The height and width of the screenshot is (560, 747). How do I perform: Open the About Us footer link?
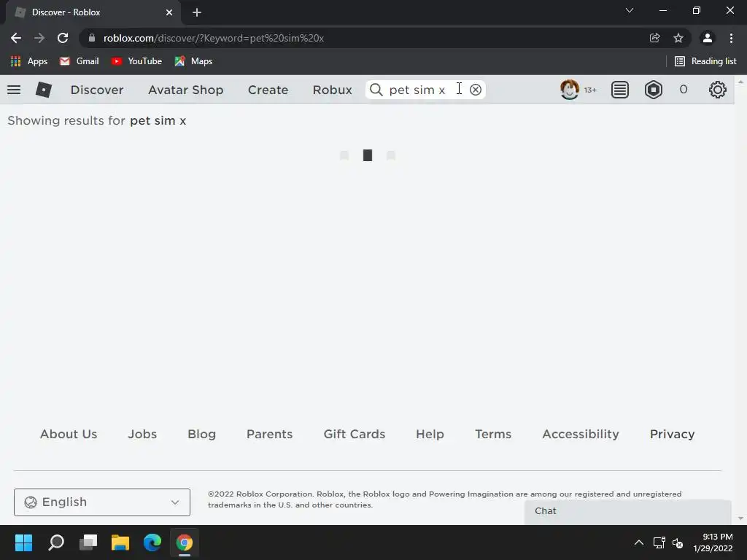point(69,434)
